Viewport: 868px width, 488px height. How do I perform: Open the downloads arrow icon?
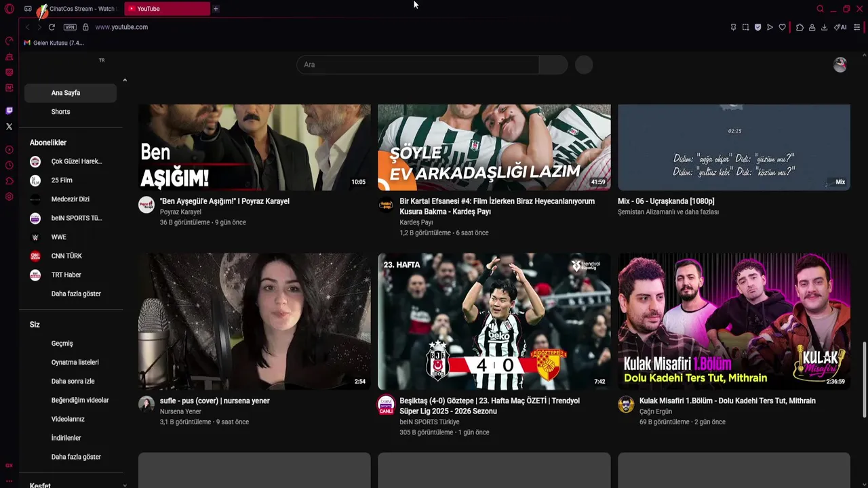[x=824, y=27]
